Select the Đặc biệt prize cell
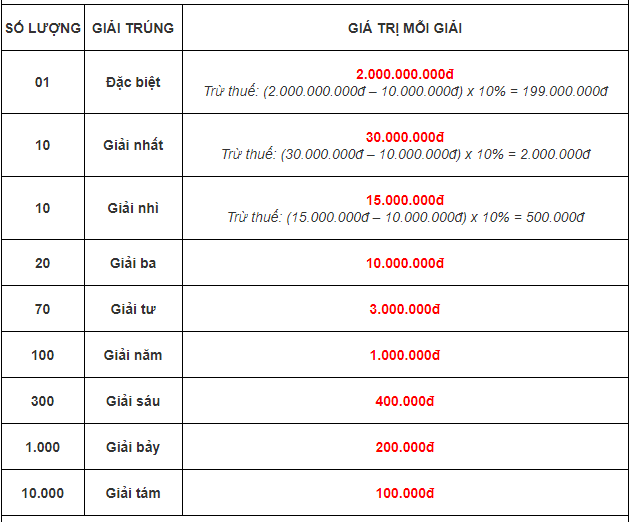Image resolution: width=633 pixels, height=522 pixels. click(133, 82)
